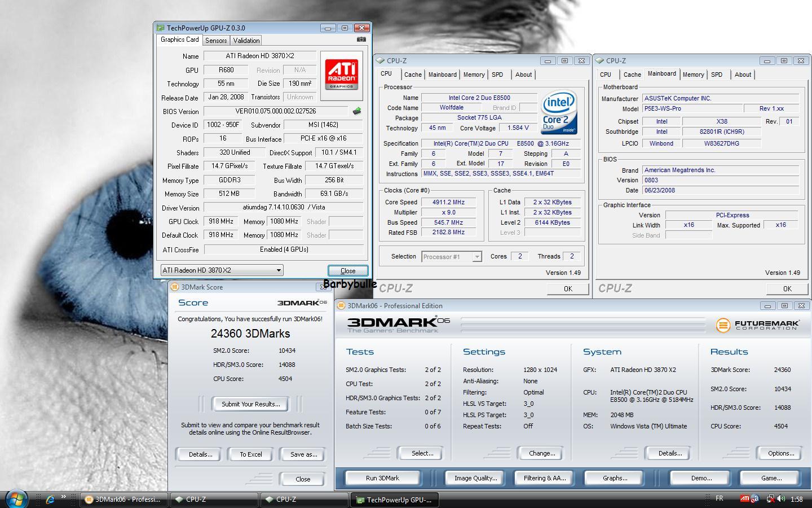Click Demo button in 3DMark06
The height and width of the screenshot is (508, 812).
tap(701, 478)
